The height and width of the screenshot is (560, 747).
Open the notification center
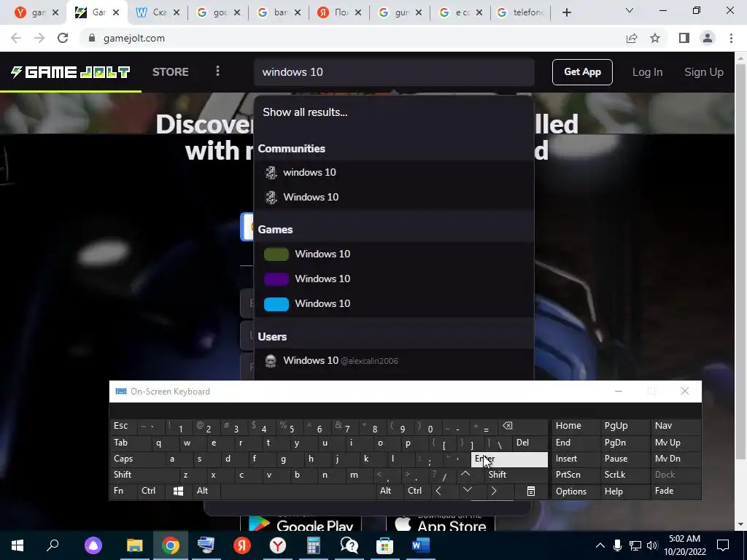(723, 545)
